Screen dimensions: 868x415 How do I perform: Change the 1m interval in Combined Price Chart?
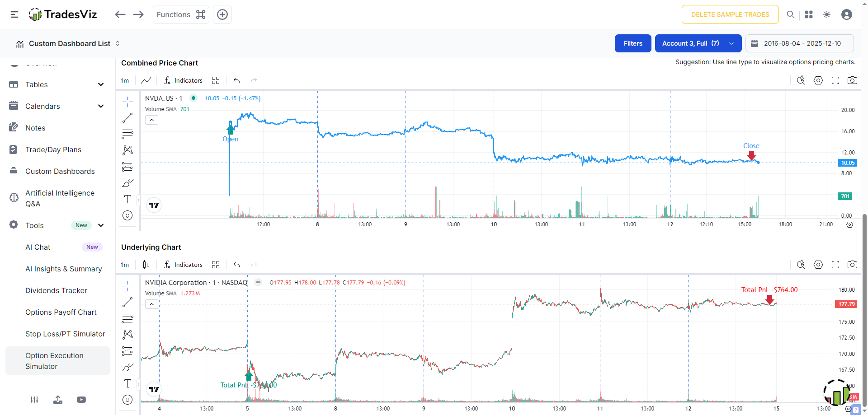pos(125,80)
